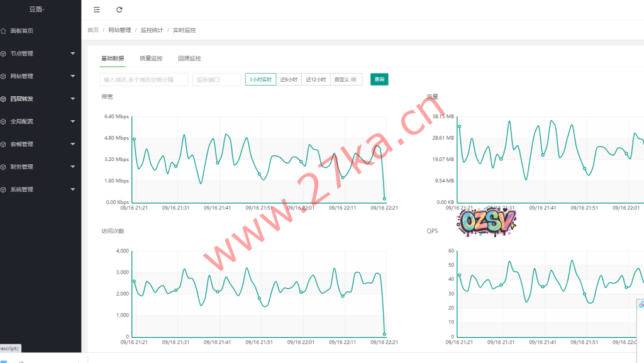This screenshot has width=644, height=363.
Task: Click the home icon beside 面板首页
Action: (x=4, y=31)
